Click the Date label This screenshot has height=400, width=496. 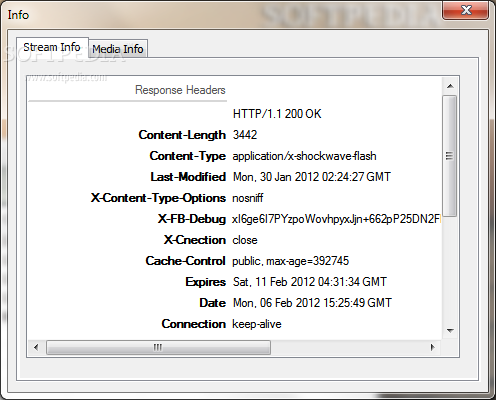(x=213, y=303)
